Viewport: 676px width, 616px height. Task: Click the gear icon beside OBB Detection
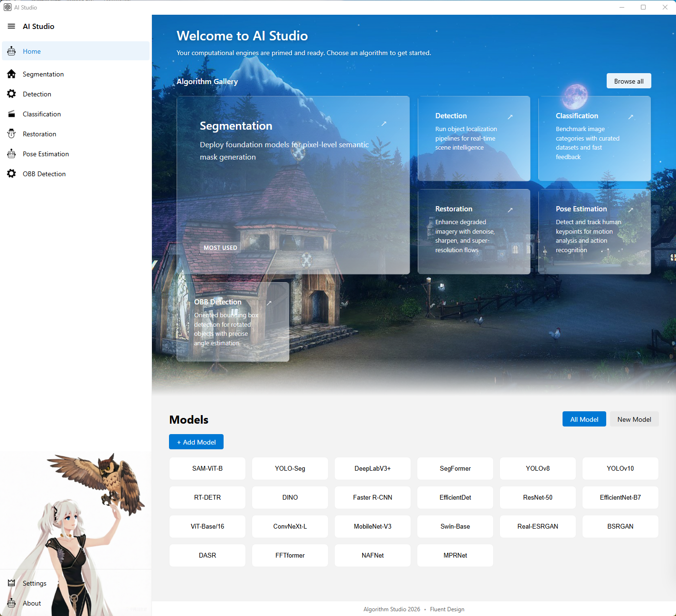coord(11,174)
